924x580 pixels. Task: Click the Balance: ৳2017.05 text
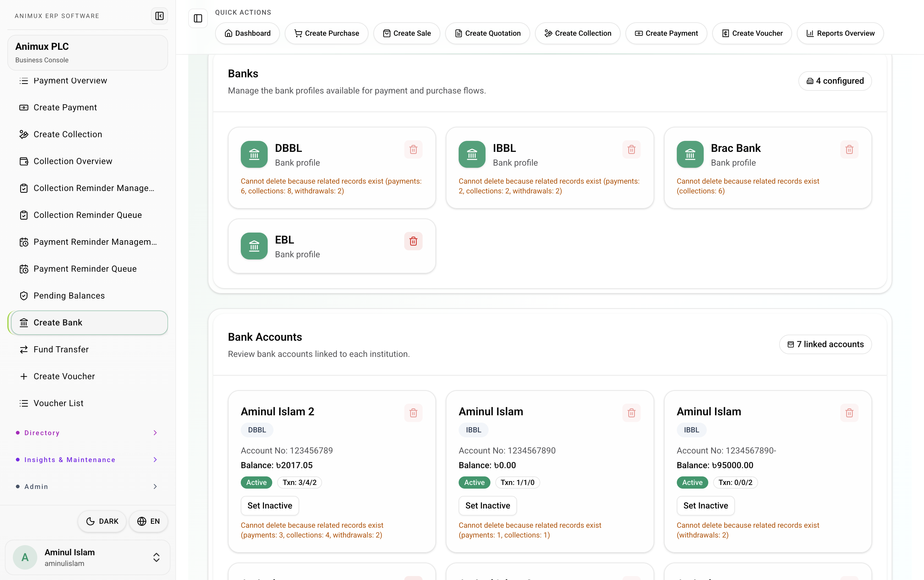[x=277, y=465]
